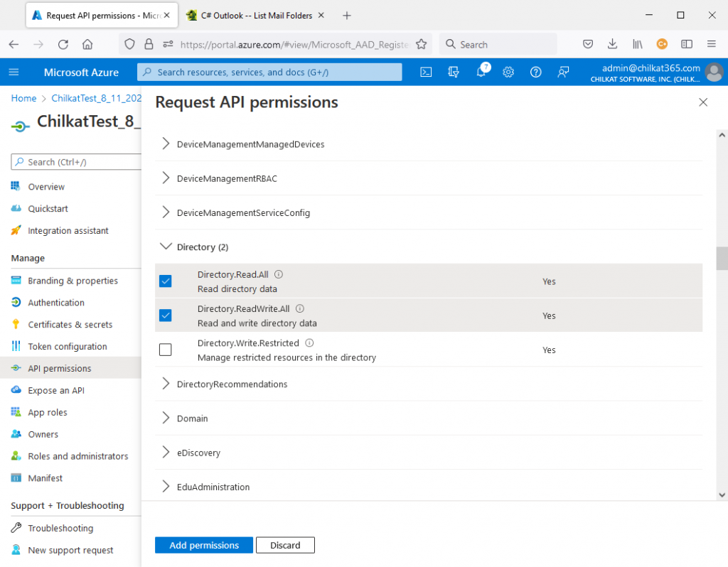The width and height of the screenshot is (728, 567).
Task: Enable the Directory.Write.Restricted permission checkbox
Action: point(165,350)
